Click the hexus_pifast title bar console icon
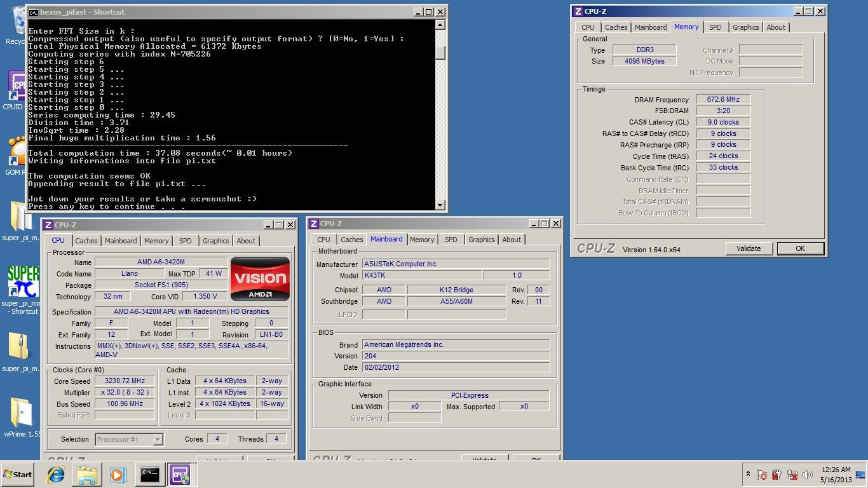868x488 pixels. pos(34,12)
